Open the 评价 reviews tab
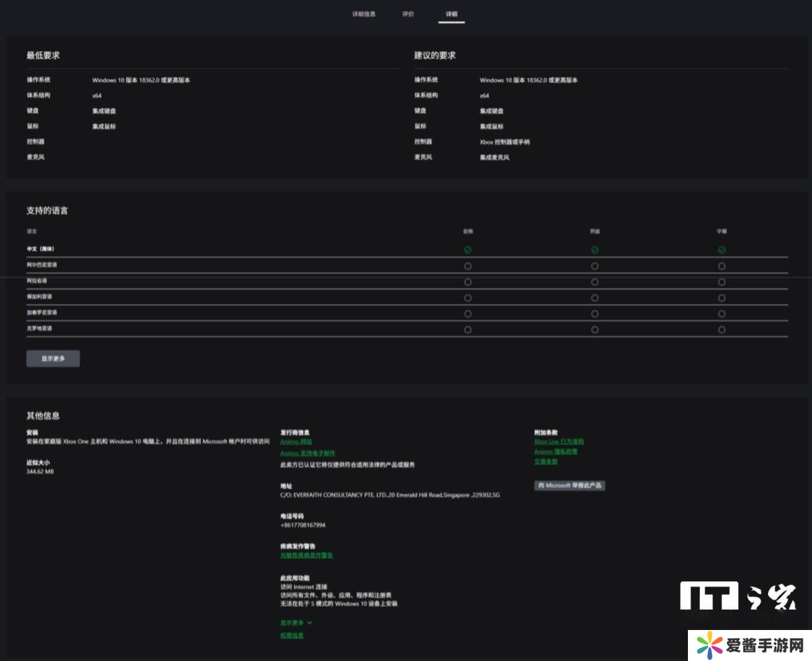The width and height of the screenshot is (812, 661). point(408,14)
